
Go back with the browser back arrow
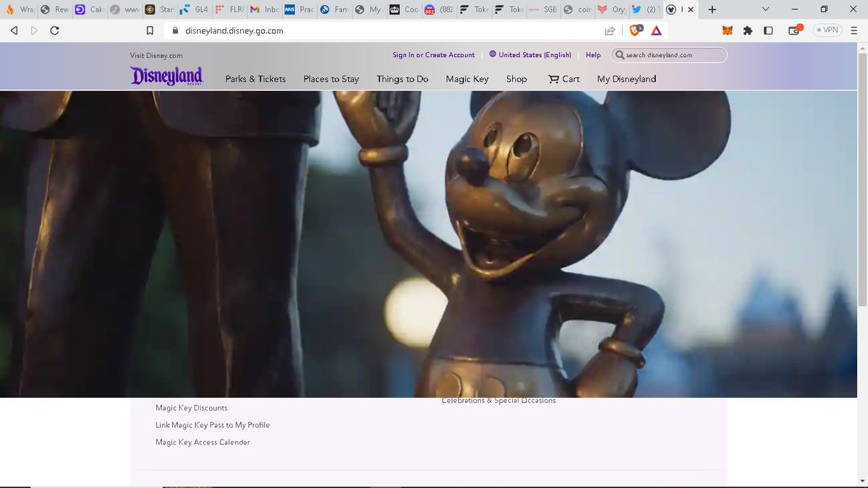pyautogui.click(x=14, y=31)
